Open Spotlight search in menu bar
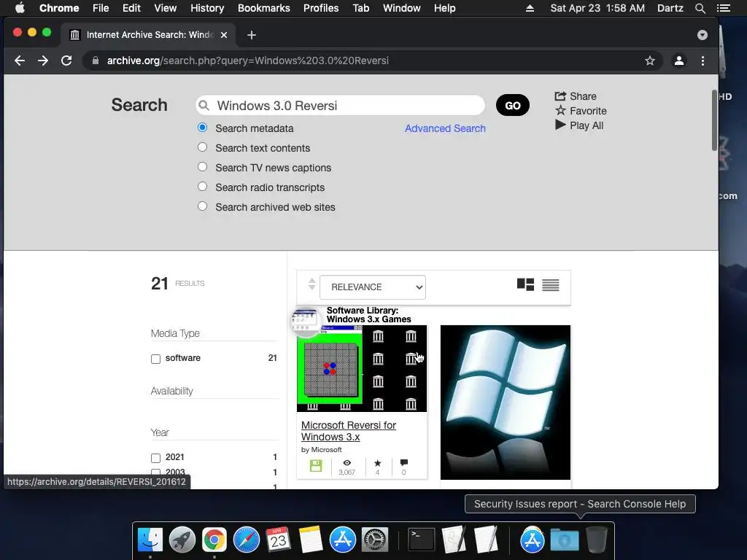 [x=700, y=8]
